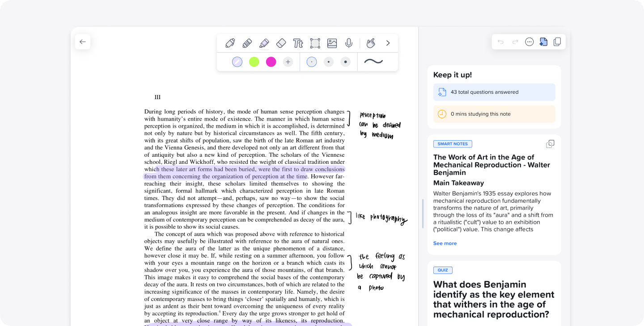The height and width of the screenshot is (326, 644).
Task: Activate the Lasso selection tool
Action: [x=315, y=43]
